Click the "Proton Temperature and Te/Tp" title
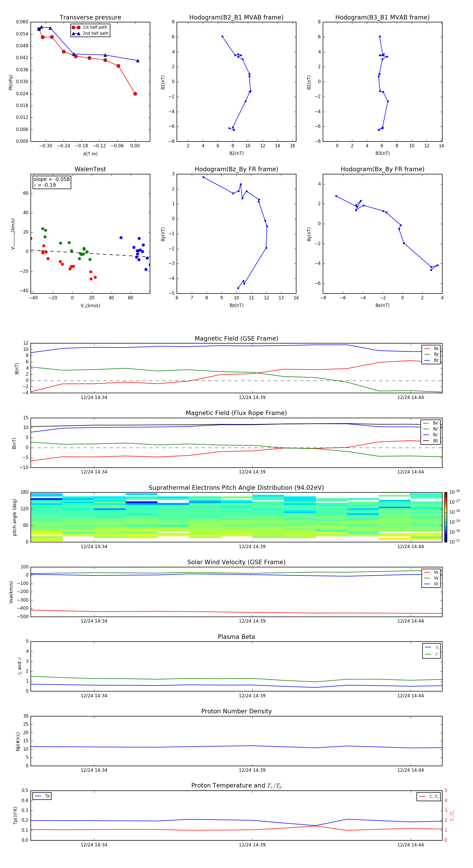 click(x=236, y=786)
